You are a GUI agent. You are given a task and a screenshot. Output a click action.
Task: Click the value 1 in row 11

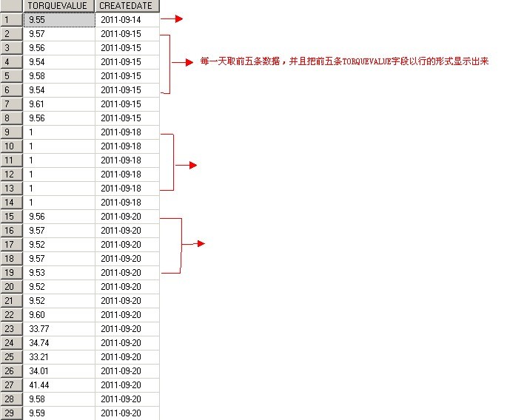click(59, 160)
